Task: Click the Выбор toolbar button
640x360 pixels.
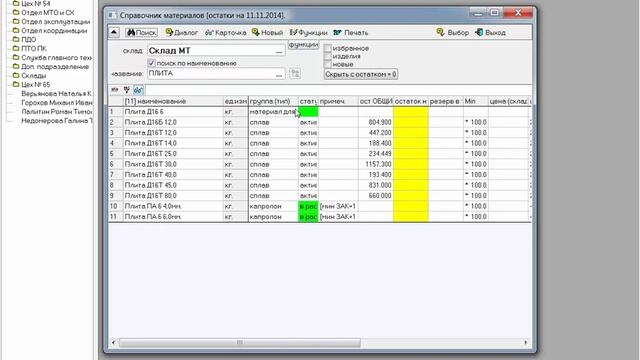Action: tap(452, 32)
